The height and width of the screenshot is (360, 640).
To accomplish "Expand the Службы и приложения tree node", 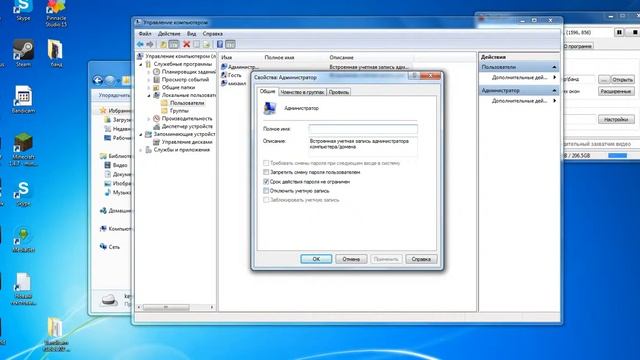I will tap(141, 150).
